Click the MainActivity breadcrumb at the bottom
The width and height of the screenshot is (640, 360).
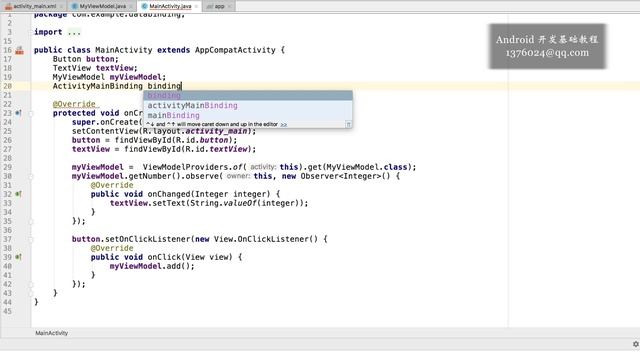pyautogui.click(x=51, y=333)
